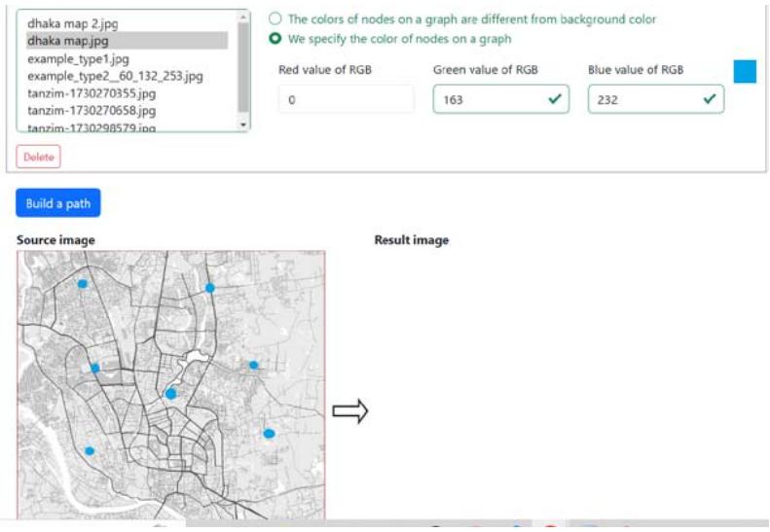Viewport: 770px width, 532px height.
Task: Click the checkmark icon in Blue value field
Action: pyautogui.click(x=710, y=99)
